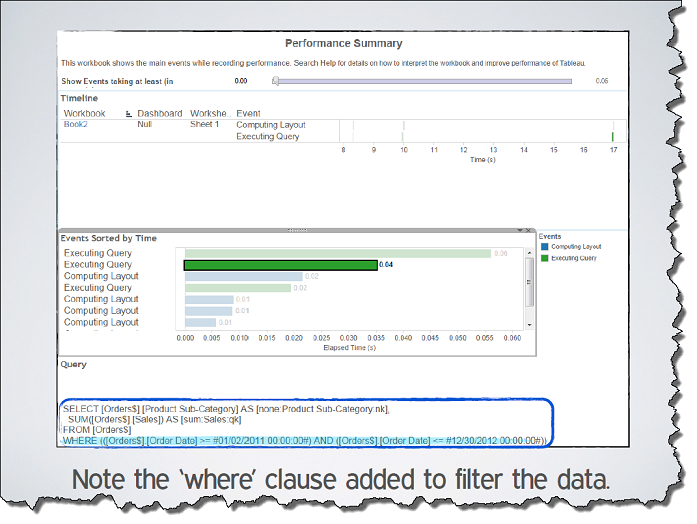Select the highlighted 0.04 Executing Query bar
This screenshot has height=524, width=697.
pos(279,265)
